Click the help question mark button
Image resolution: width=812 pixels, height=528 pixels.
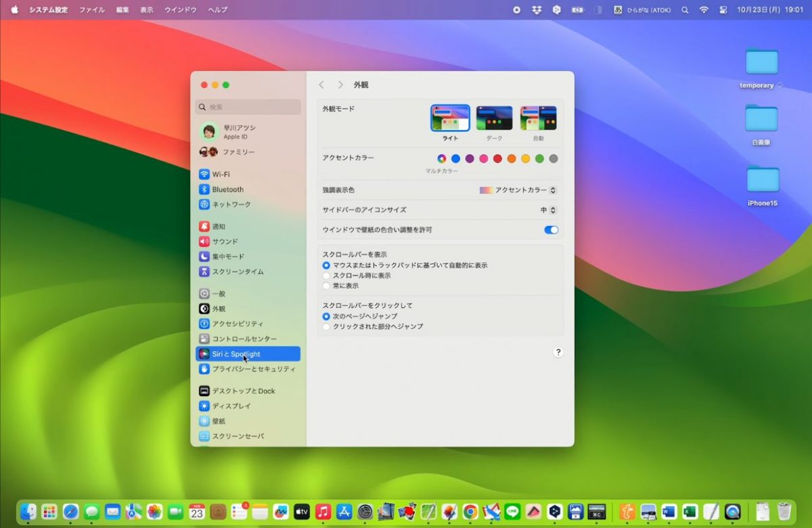pos(558,352)
